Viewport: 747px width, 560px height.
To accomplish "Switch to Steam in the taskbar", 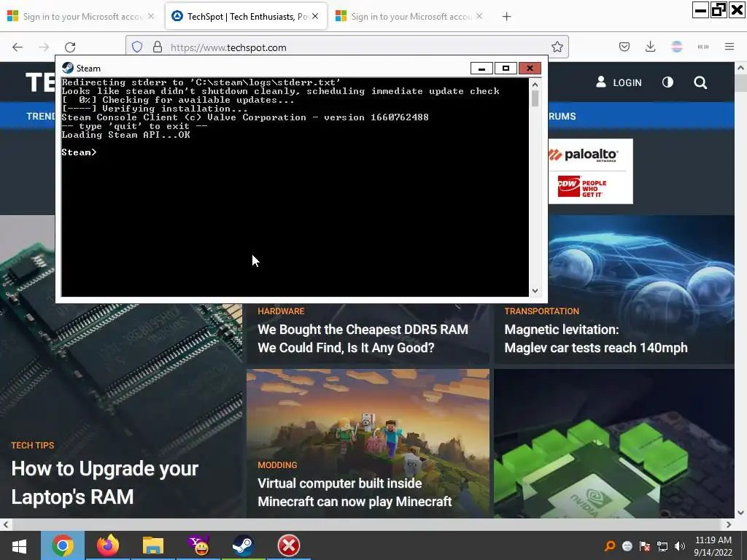I will 243,545.
